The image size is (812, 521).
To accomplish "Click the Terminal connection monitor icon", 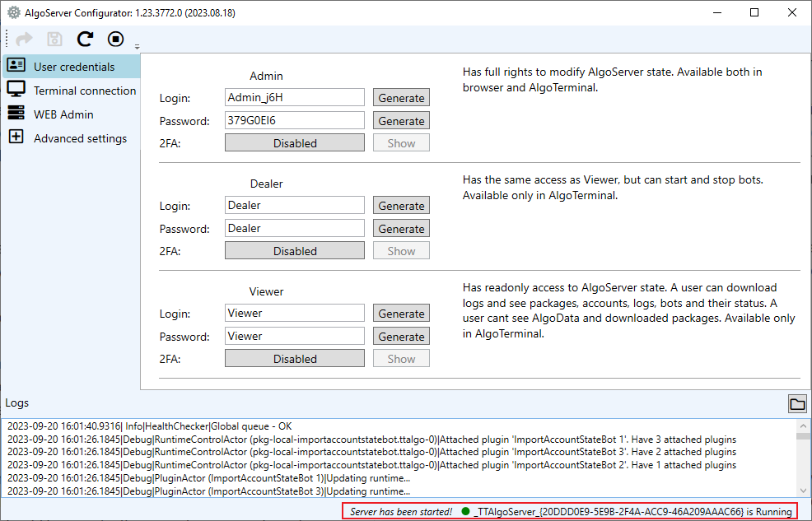I will [16, 89].
